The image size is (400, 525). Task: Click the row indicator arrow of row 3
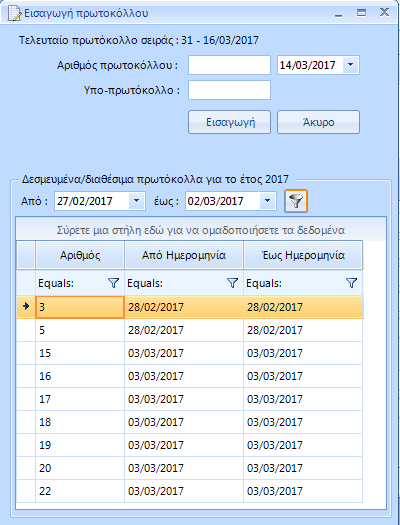26,306
